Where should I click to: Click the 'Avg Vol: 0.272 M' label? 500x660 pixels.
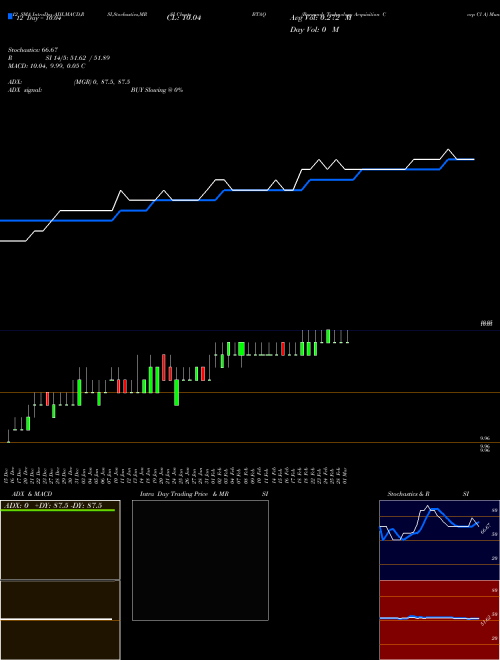320,18
